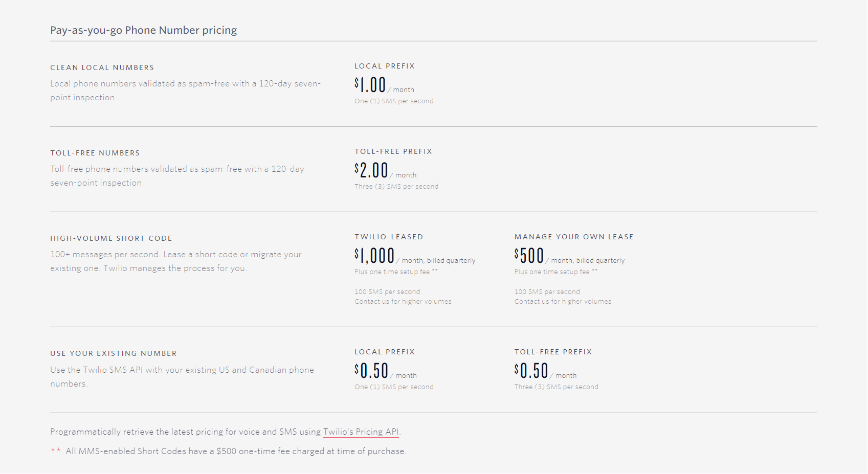Select the HIGH-VOLUME SHORT CODE heading
Image resolution: width=868 pixels, height=474 pixels.
pos(111,238)
